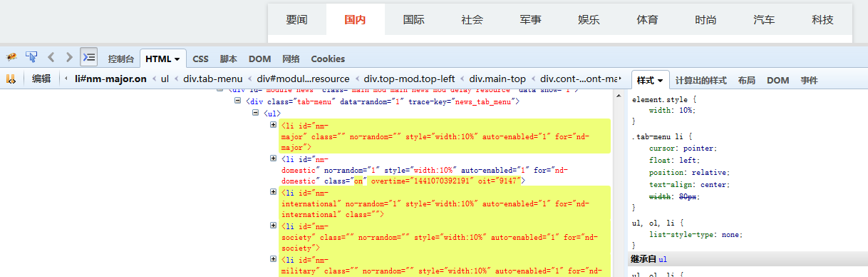Click the element.style rule selector
Image resolution: width=868 pixels, height=277 pixels.
[x=660, y=100]
